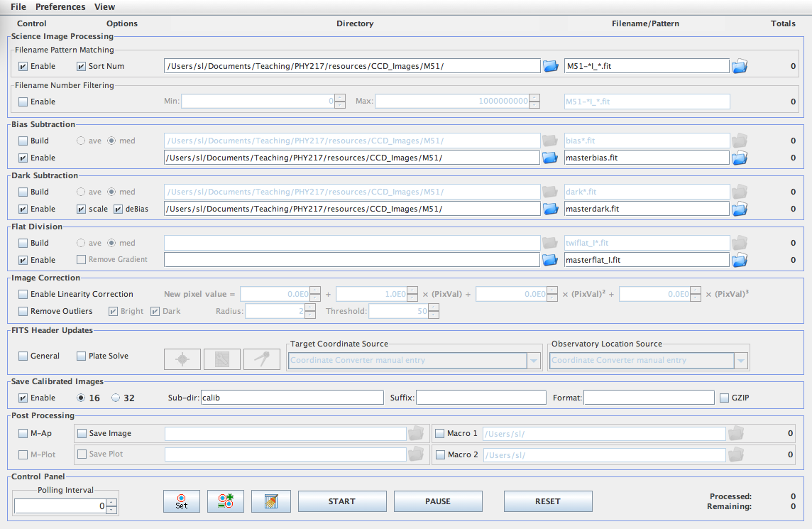
Task: Check the GZIP checkbox
Action: (725, 398)
